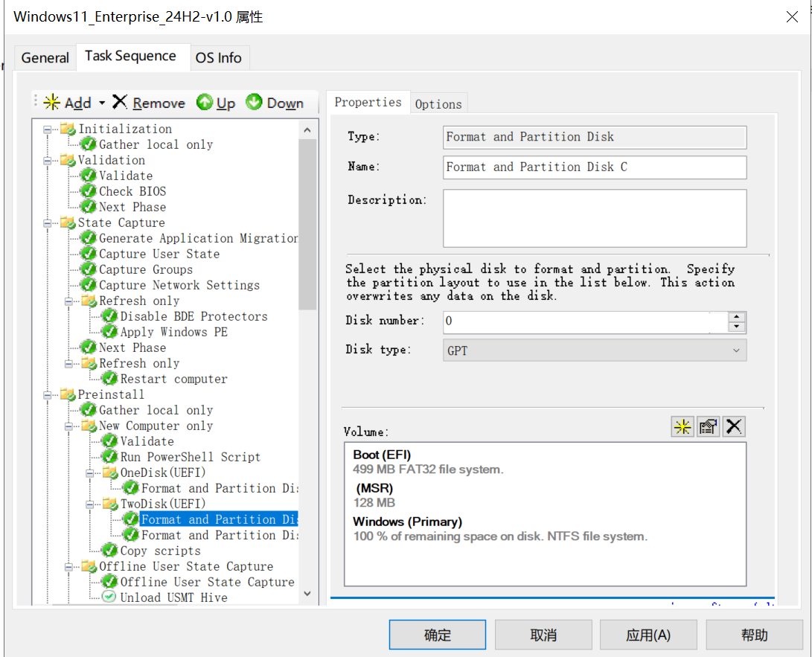Click inside the Description text box
The width and height of the screenshot is (812, 657).
[594, 218]
